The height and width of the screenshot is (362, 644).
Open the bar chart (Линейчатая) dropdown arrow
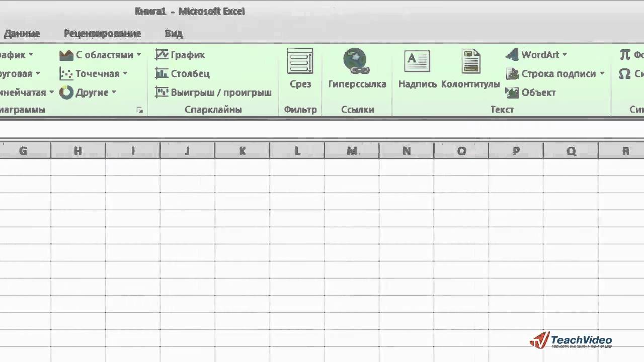(x=51, y=92)
